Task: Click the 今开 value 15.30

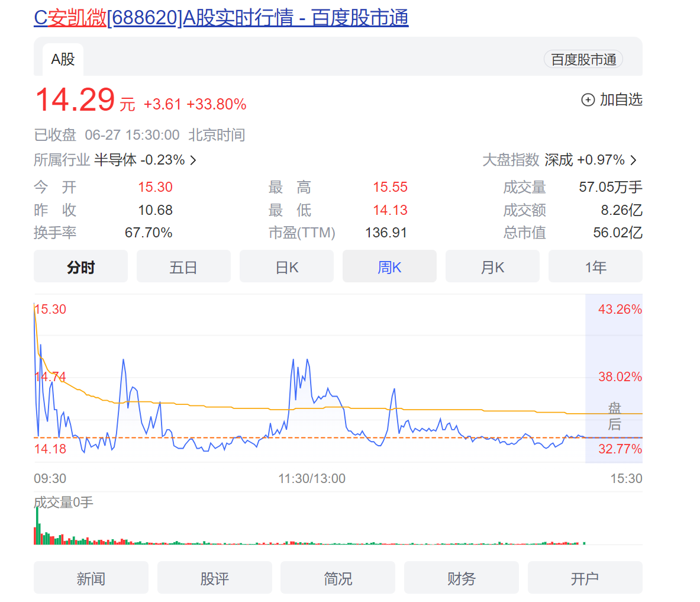Action: [x=155, y=187]
